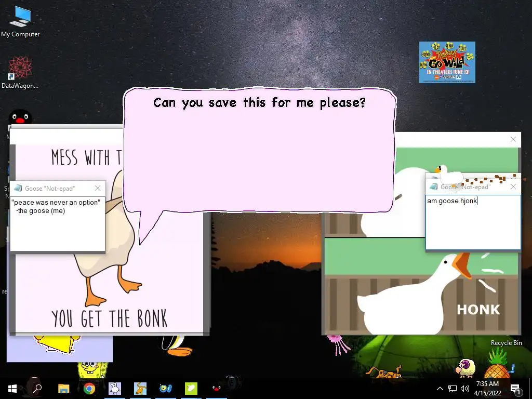Close the HONK goose meme window

click(x=513, y=139)
